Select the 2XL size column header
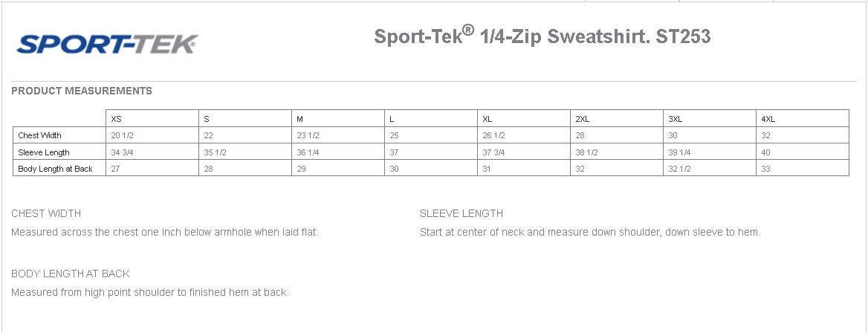Image resolution: width=868 pixels, height=333 pixels. pyautogui.click(x=582, y=119)
